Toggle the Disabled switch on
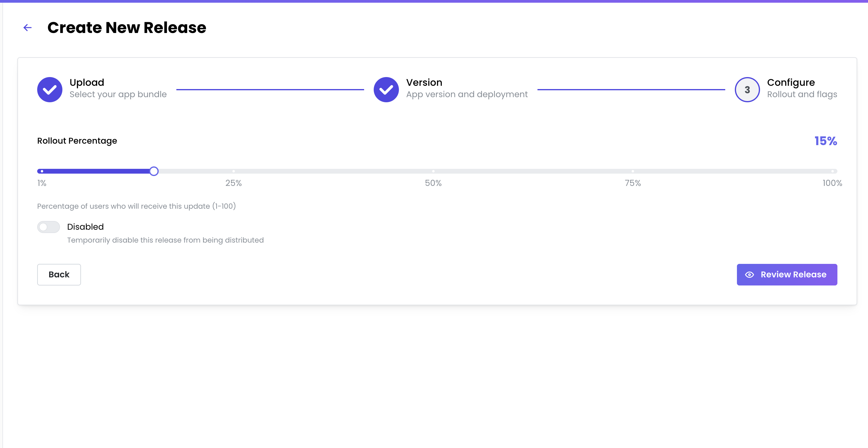 tap(49, 227)
